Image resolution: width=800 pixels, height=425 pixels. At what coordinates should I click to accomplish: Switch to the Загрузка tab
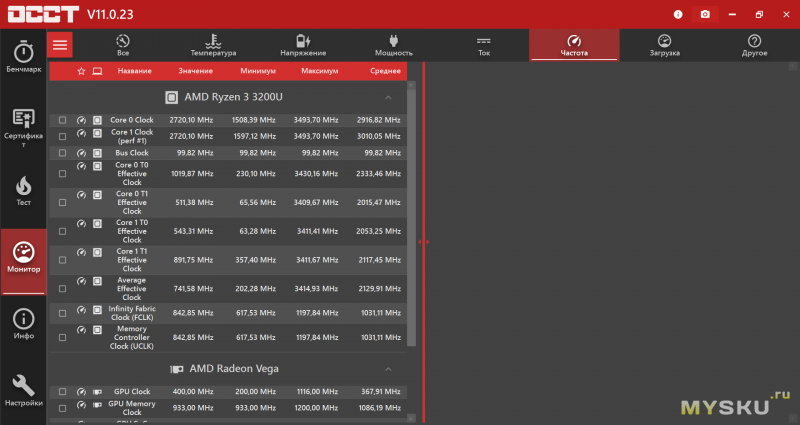[x=664, y=45]
